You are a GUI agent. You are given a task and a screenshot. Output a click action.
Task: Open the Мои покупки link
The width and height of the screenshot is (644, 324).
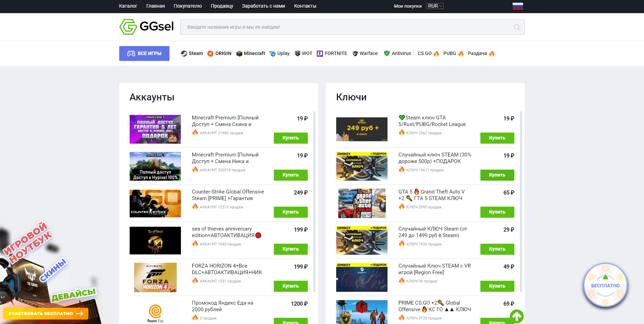click(408, 6)
